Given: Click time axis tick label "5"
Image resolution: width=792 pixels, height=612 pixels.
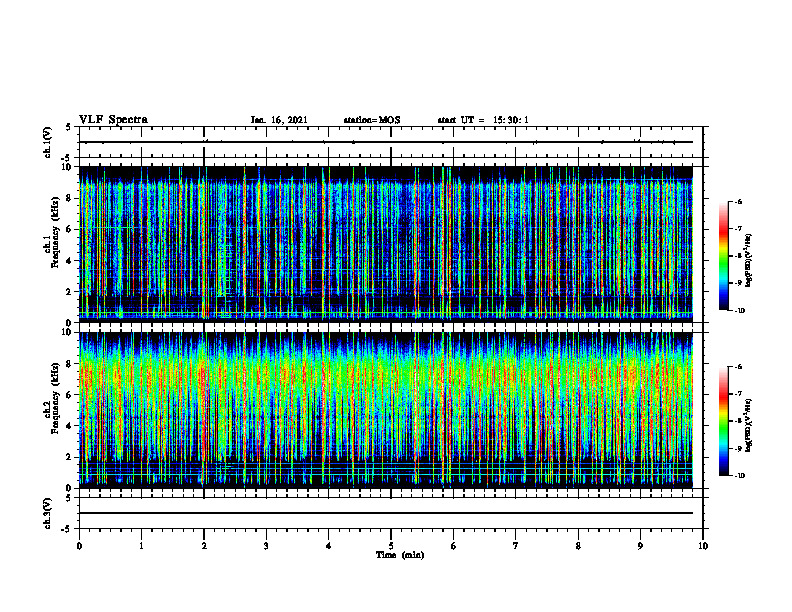Looking at the screenshot, I should (x=391, y=546).
